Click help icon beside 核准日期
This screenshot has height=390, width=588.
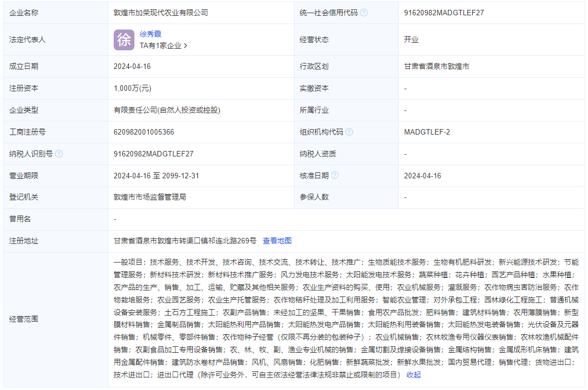pyautogui.click(x=335, y=175)
